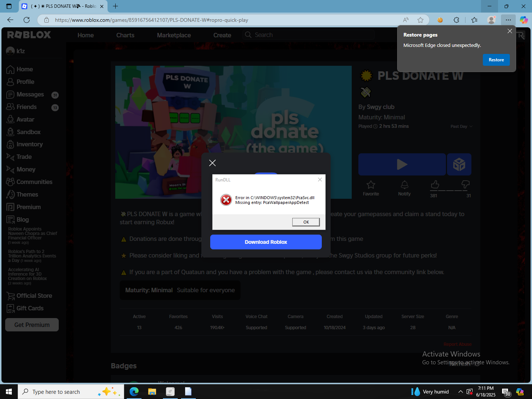Click the Get Premium button
The image size is (532, 399).
click(x=32, y=325)
